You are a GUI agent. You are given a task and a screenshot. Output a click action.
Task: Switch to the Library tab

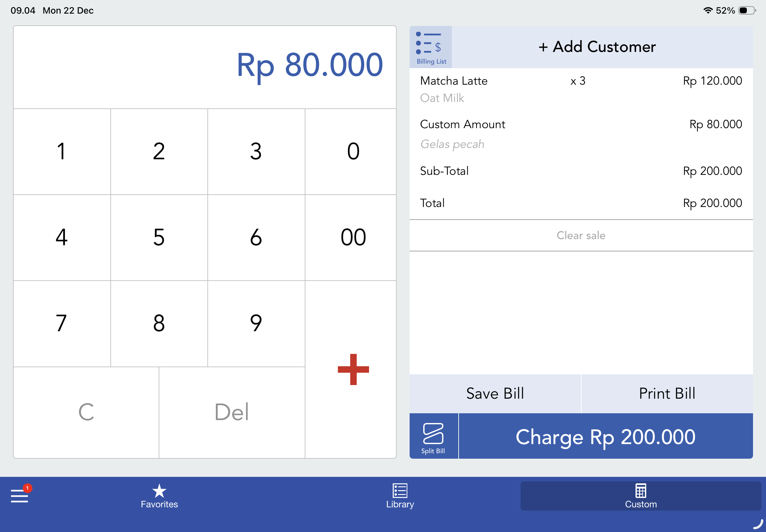click(400, 496)
